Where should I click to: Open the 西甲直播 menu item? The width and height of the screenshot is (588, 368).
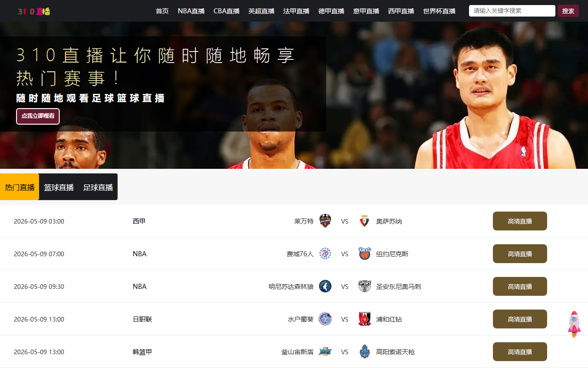pyautogui.click(x=401, y=11)
